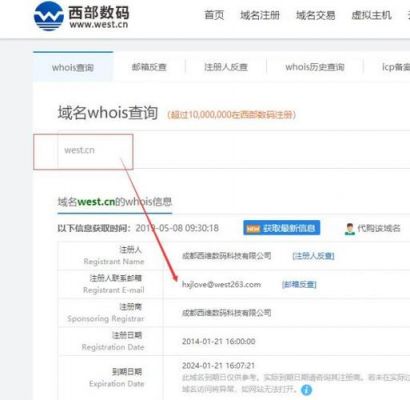Click the agent avatar icon beside 代购该域名

click(x=349, y=229)
